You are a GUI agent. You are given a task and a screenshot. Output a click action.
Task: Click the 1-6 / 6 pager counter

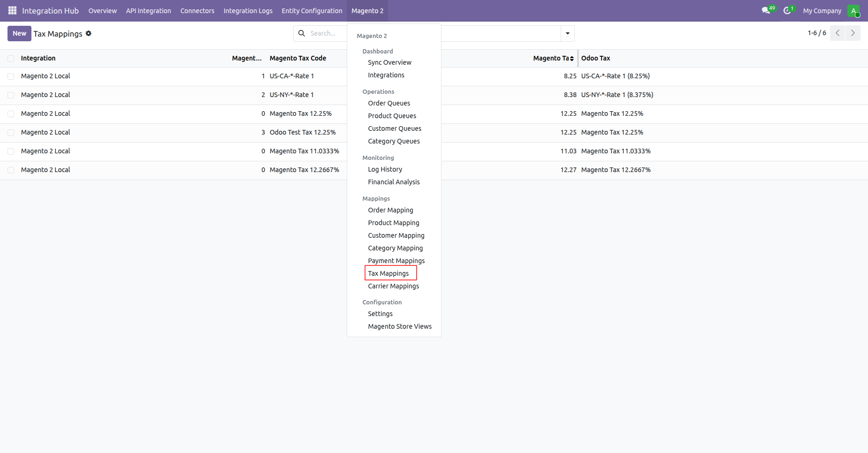pos(817,33)
